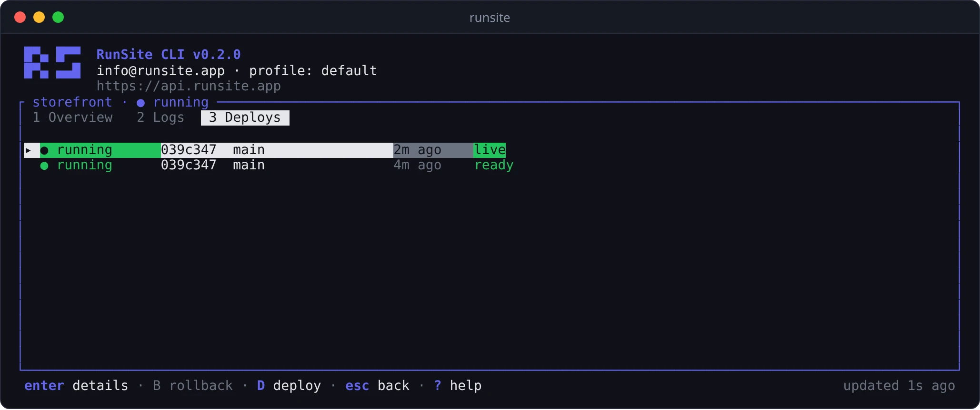Click the updated 1s ago indicator

899,385
